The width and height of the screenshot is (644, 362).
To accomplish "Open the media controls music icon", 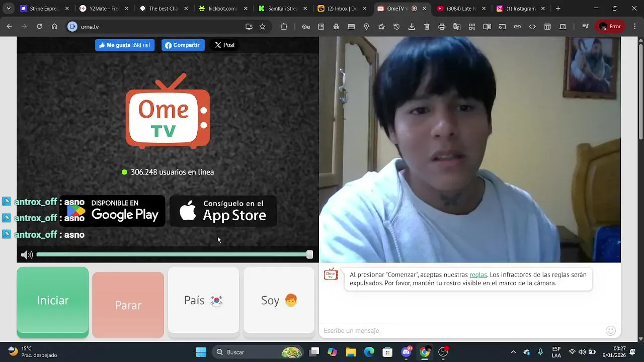I will tap(585, 27).
